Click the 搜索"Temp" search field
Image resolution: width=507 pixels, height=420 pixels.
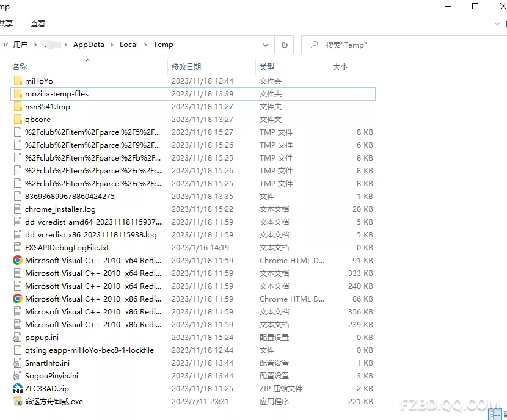click(404, 45)
